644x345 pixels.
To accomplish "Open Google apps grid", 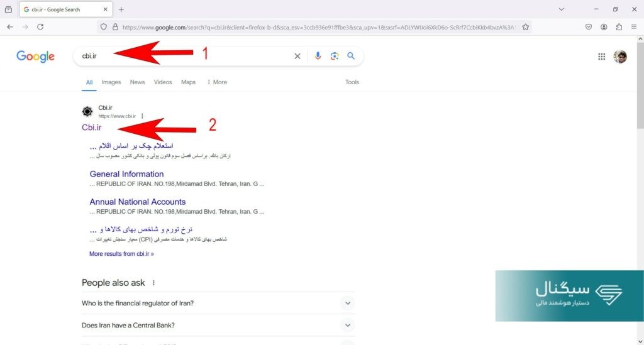I will (601, 57).
